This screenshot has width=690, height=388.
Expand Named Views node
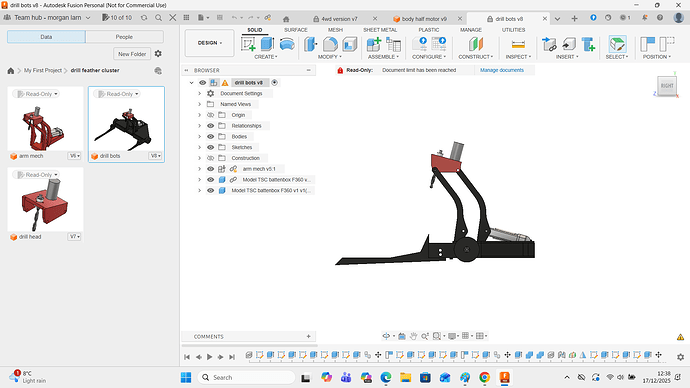(x=199, y=104)
